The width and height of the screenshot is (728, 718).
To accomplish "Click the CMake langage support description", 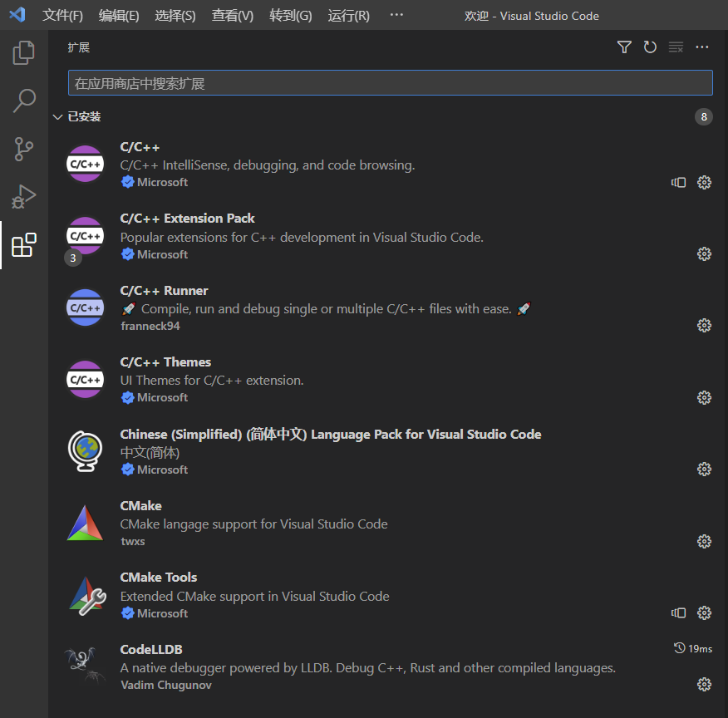I will [x=254, y=524].
